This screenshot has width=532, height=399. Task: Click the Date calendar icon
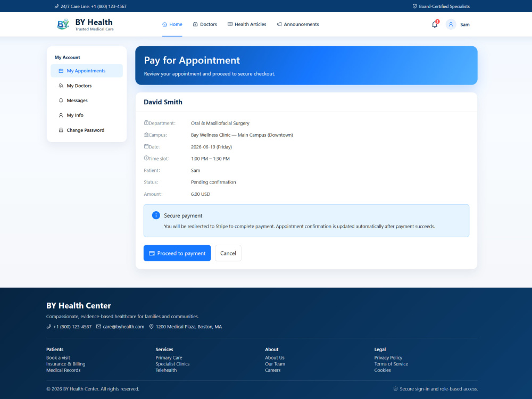tap(146, 147)
